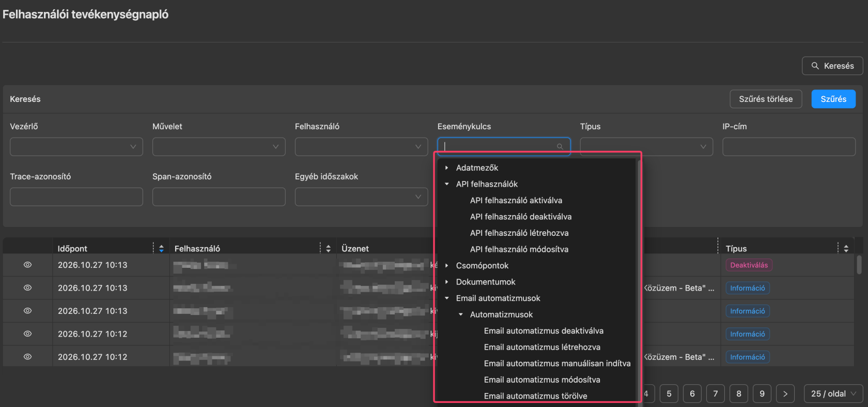868x407 pixels.
Task: Sort the Felhasználó table column
Action: click(x=328, y=248)
